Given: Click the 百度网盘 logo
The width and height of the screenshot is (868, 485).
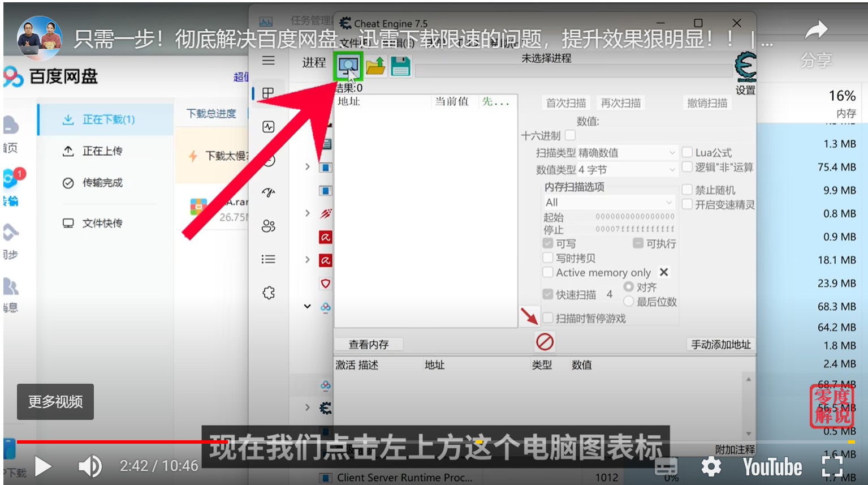Looking at the screenshot, I should [x=51, y=76].
